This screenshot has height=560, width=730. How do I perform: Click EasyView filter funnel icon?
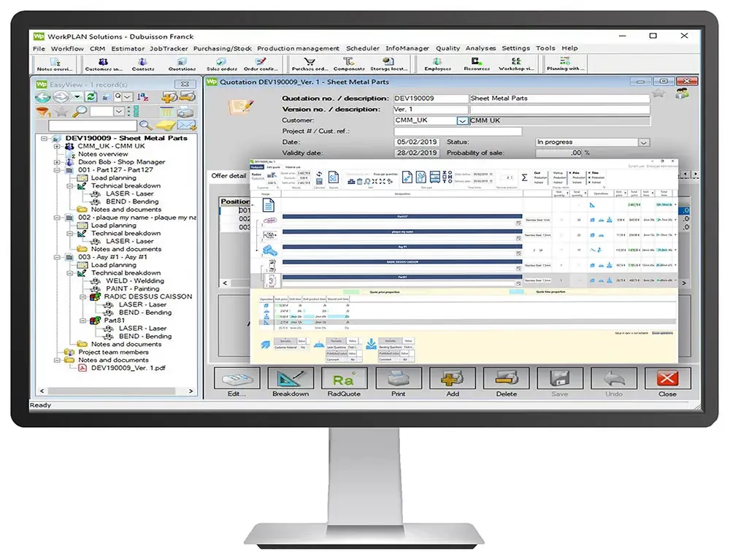click(43, 112)
